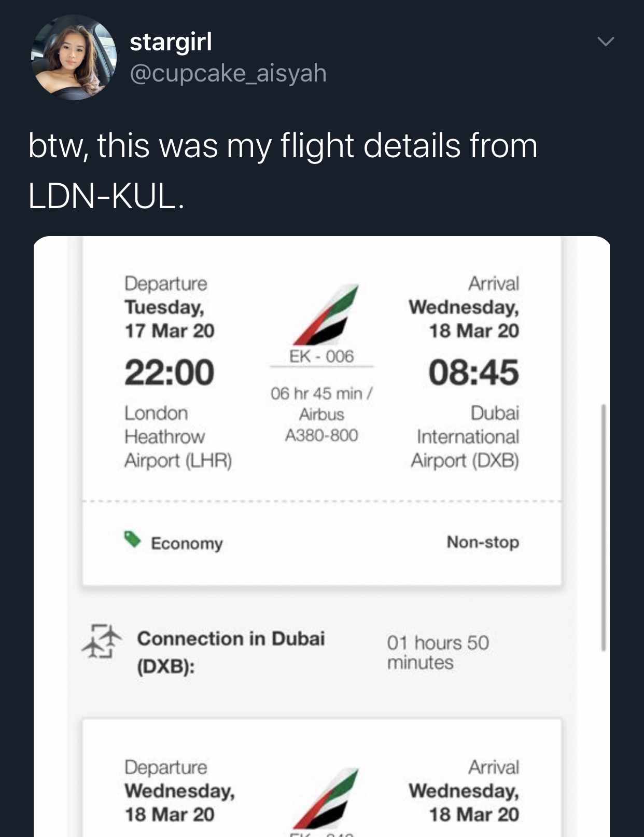Select London Heathrow Airport (LHR) text
The image size is (644, 837).
177,436
